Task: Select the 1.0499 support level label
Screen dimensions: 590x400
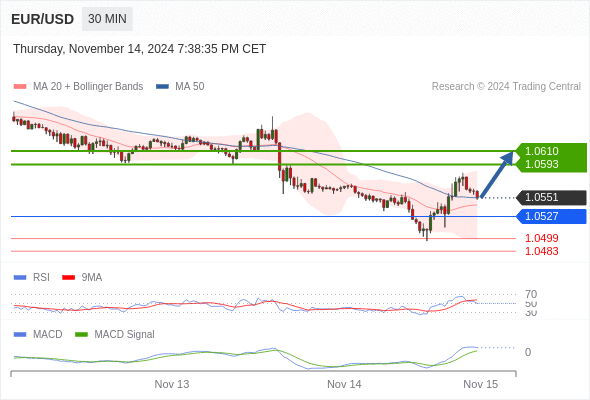Action: (541, 238)
